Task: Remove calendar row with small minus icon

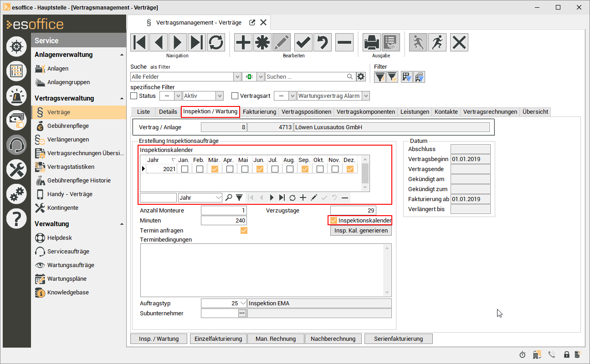Action: (345, 197)
